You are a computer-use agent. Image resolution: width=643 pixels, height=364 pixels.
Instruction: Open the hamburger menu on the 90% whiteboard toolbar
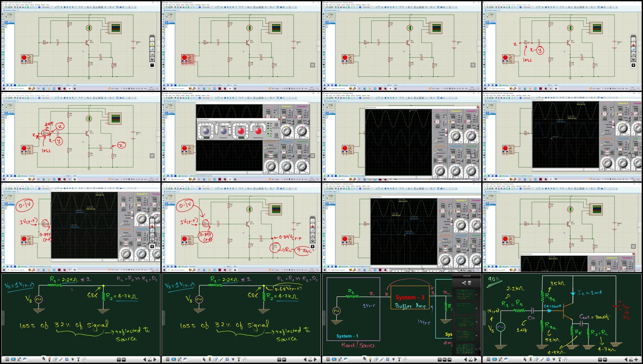coord(488,359)
